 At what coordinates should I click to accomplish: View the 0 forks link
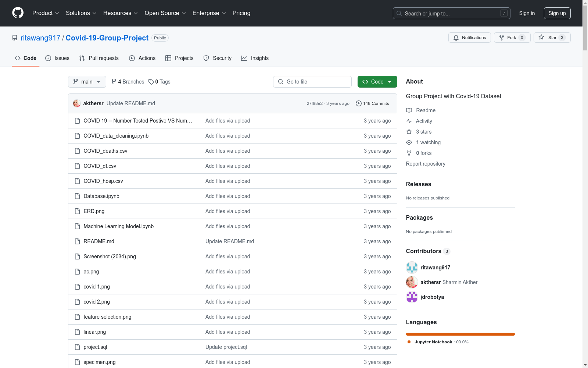(419, 153)
